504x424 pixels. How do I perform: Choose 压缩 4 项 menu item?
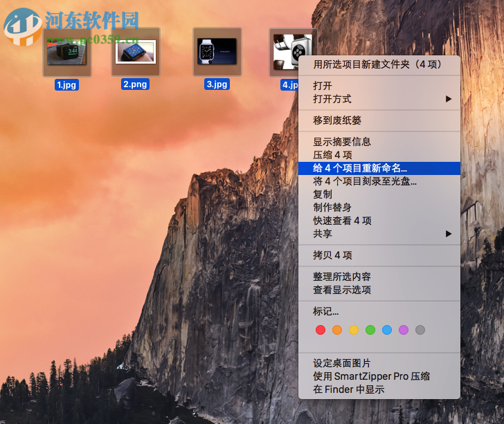pyautogui.click(x=379, y=155)
